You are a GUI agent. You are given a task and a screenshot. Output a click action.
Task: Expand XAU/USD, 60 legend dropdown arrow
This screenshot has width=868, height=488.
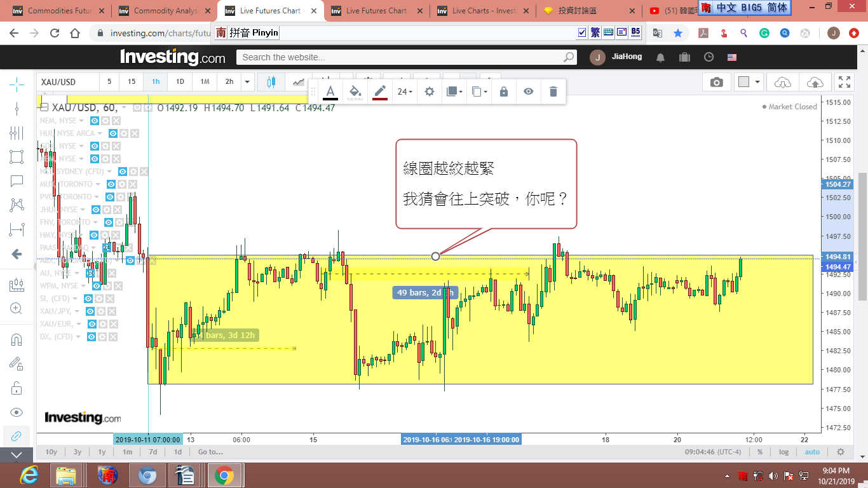(124, 108)
